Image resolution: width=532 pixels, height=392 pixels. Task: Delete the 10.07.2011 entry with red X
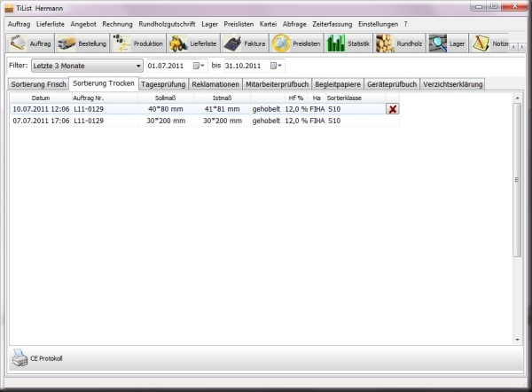(393, 109)
